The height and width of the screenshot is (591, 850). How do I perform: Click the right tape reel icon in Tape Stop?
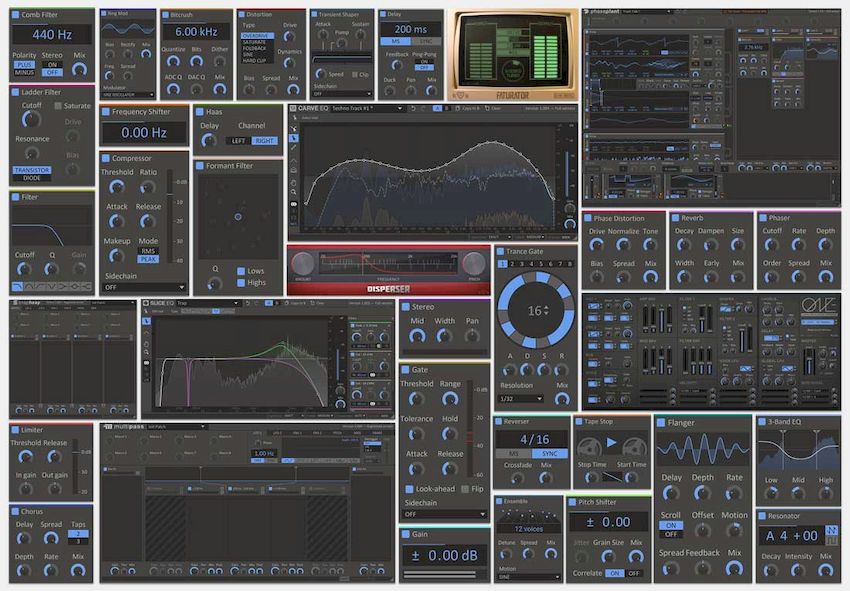click(634, 447)
